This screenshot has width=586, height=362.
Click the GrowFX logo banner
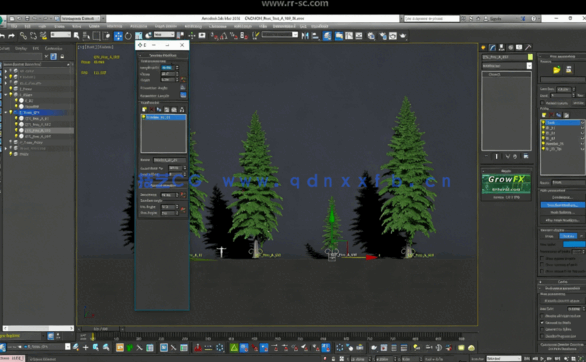(506, 183)
